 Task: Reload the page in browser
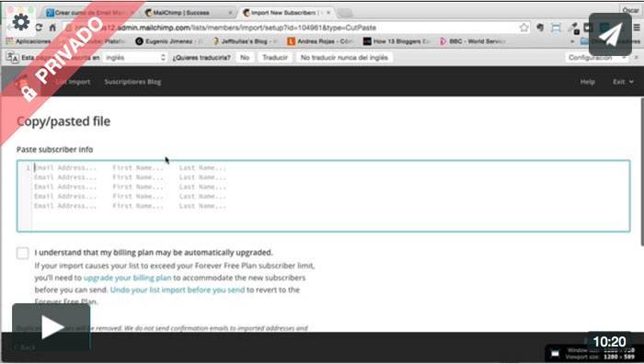[x=39, y=28]
